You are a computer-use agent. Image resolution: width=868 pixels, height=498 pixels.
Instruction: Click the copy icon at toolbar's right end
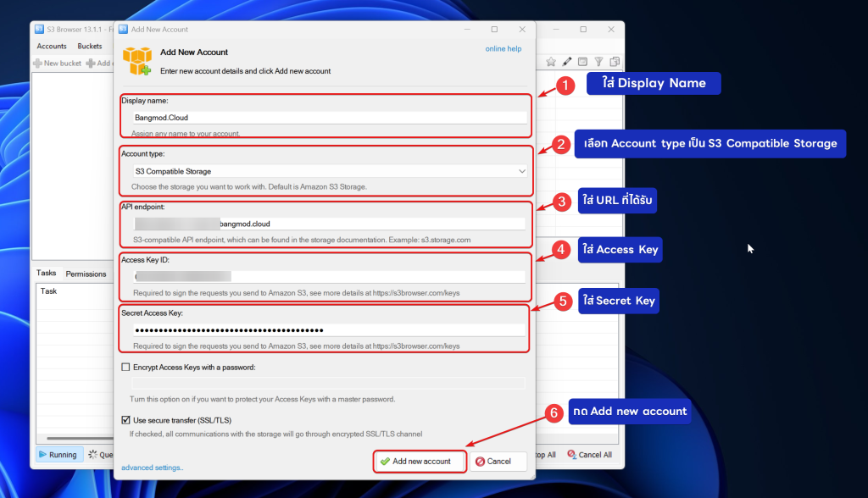tap(614, 62)
